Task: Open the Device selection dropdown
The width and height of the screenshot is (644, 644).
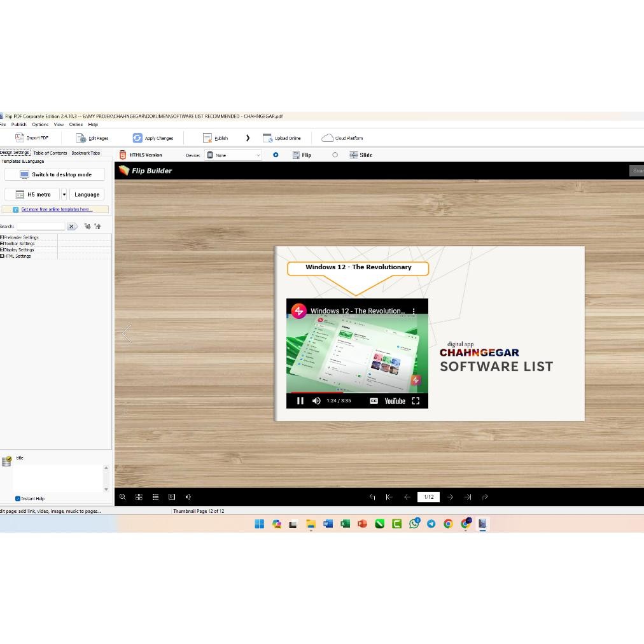Action: point(257,155)
